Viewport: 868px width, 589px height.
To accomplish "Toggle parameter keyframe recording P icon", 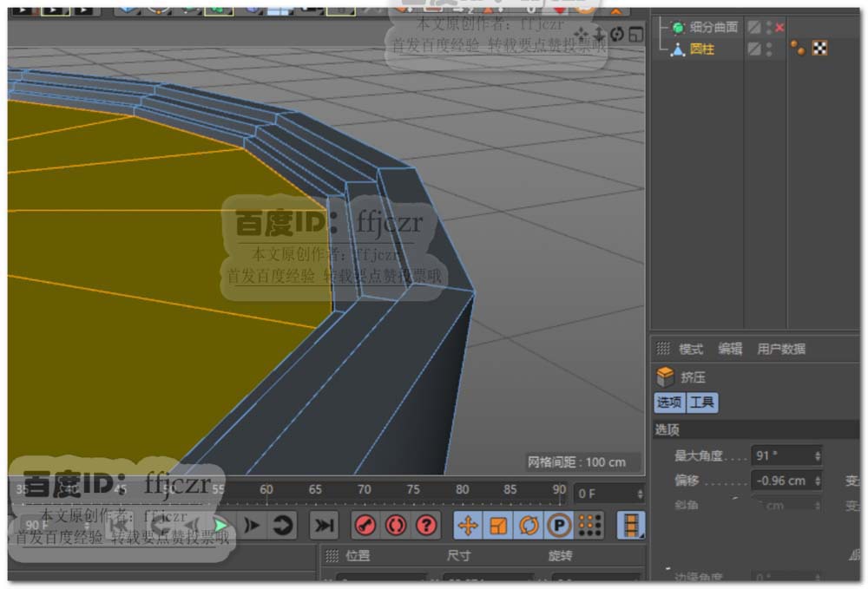I will tap(558, 525).
